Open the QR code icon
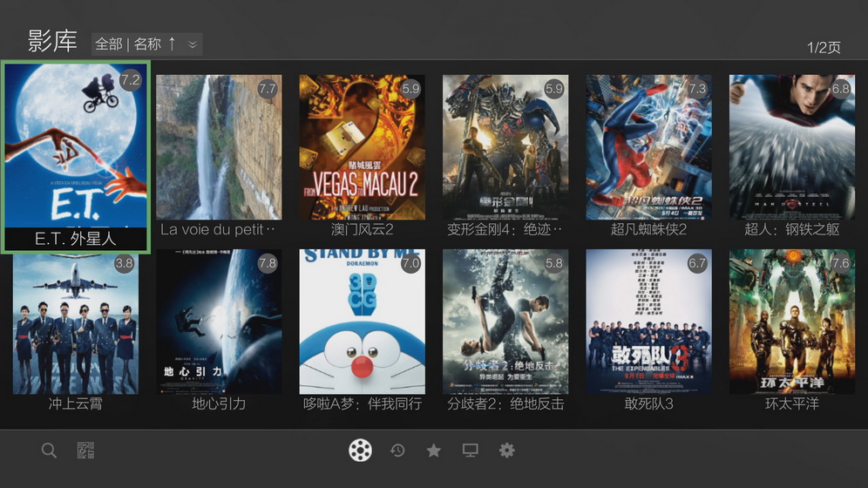868x488 pixels. pos(85,451)
